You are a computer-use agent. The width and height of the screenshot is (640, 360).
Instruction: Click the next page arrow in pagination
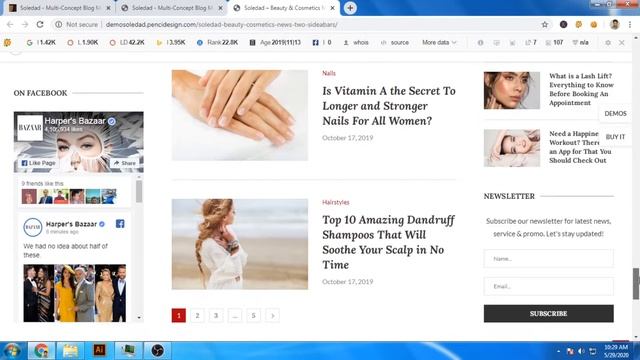coord(272,316)
